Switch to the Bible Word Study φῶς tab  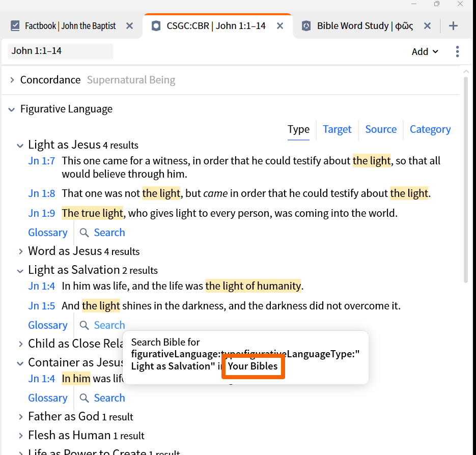pyautogui.click(x=365, y=26)
